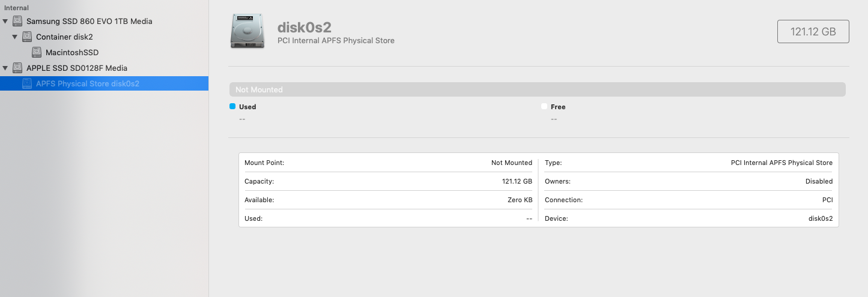
Task: Click the MacintoshSSD volume icon
Action: (37, 52)
